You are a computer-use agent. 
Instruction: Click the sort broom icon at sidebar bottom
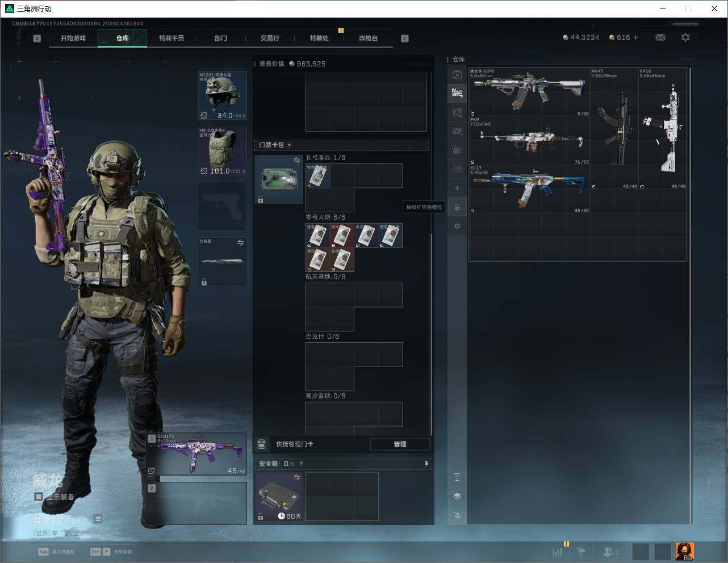pos(457,515)
